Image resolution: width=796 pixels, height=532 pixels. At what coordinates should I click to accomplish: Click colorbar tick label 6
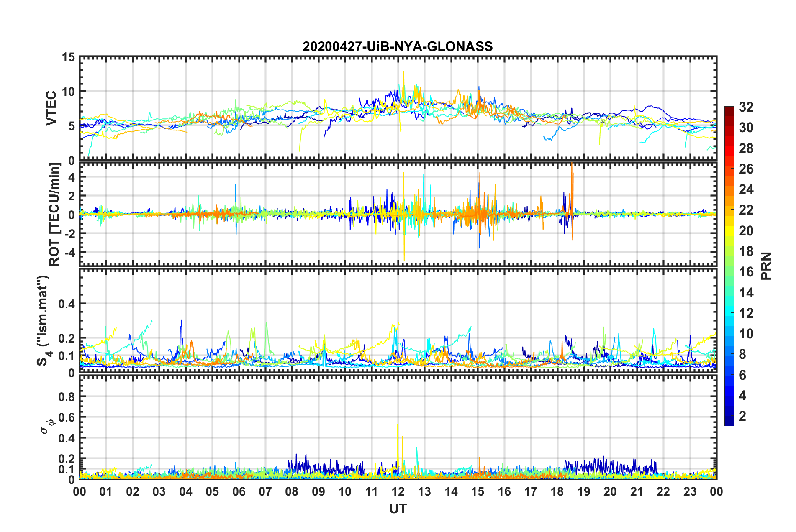[x=742, y=375]
